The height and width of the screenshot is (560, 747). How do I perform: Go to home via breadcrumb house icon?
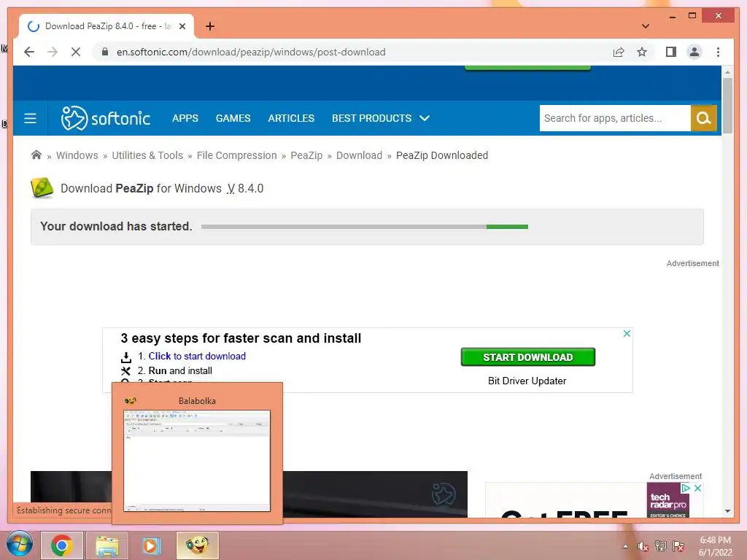pyautogui.click(x=36, y=155)
